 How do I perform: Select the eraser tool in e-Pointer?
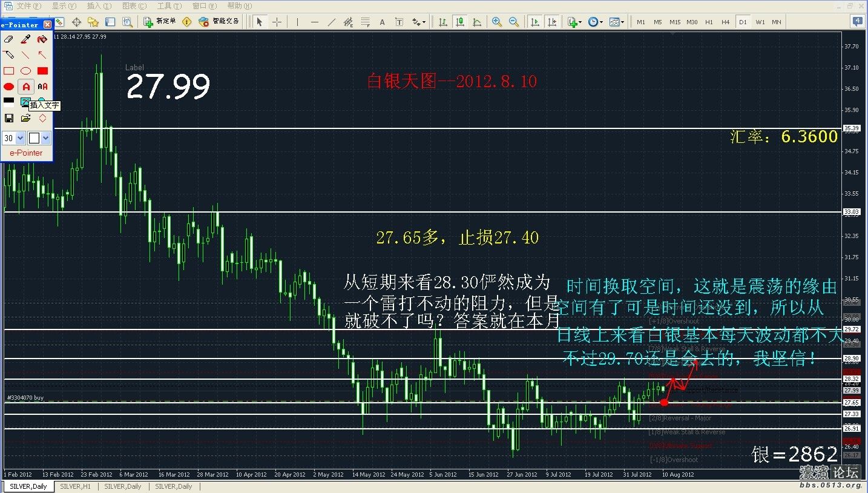[x=9, y=39]
